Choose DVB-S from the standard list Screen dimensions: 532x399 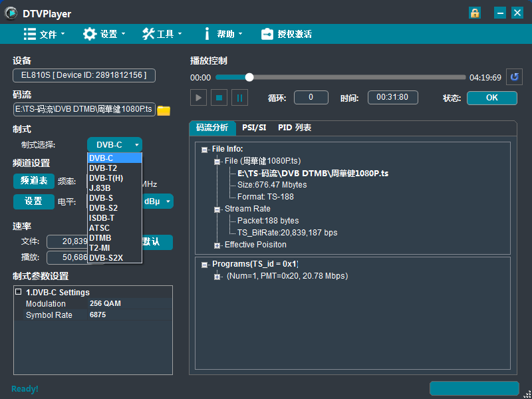[x=114, y=198]
